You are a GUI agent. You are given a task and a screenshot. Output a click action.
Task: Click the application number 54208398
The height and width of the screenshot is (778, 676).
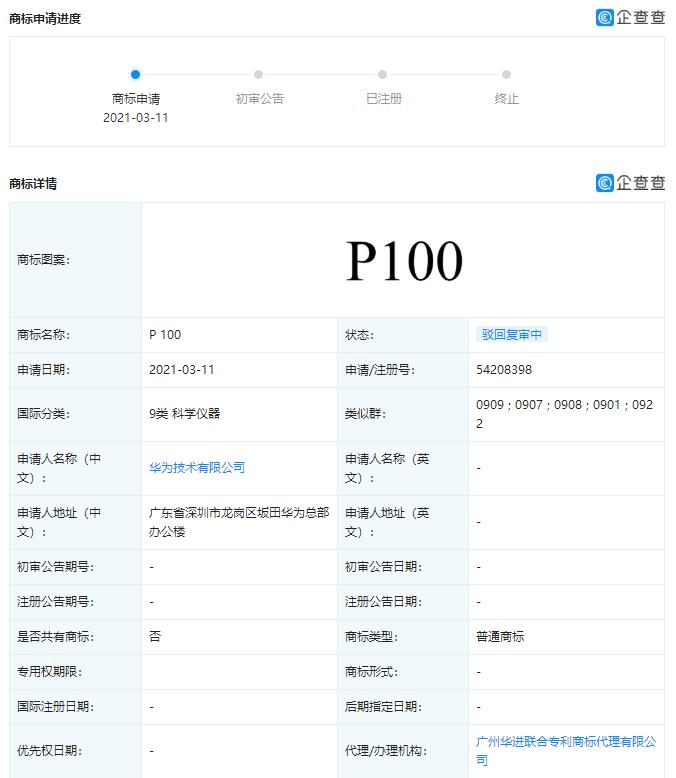point(504,370)
